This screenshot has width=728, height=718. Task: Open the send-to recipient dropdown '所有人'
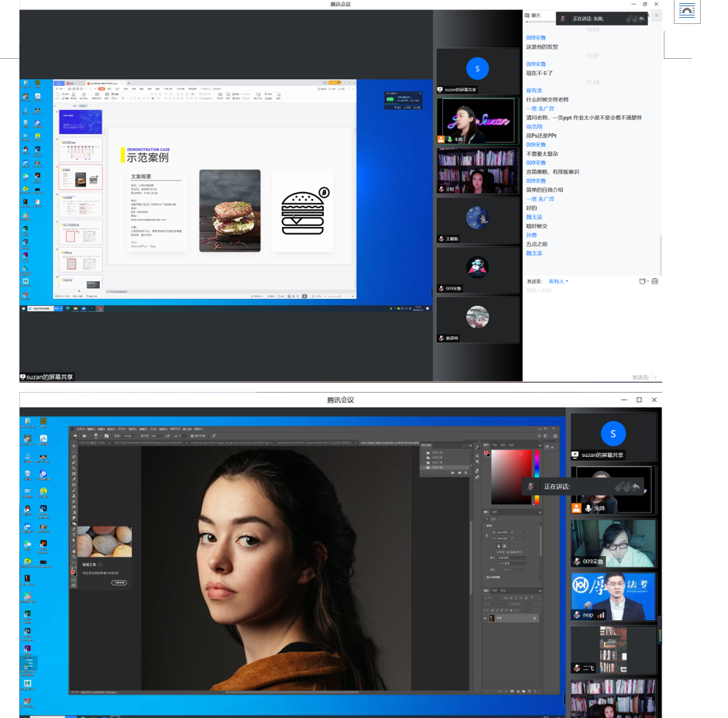pos(558,281)
